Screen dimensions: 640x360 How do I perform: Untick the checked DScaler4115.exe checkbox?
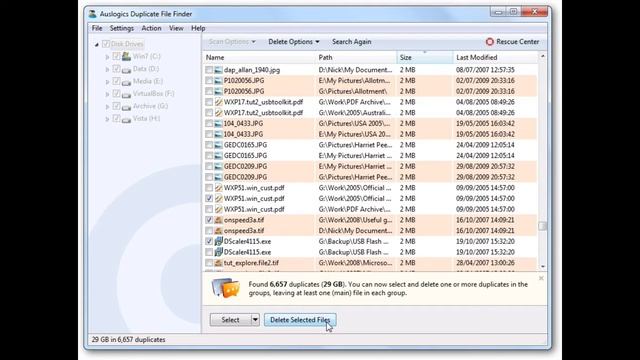(209, 241)
